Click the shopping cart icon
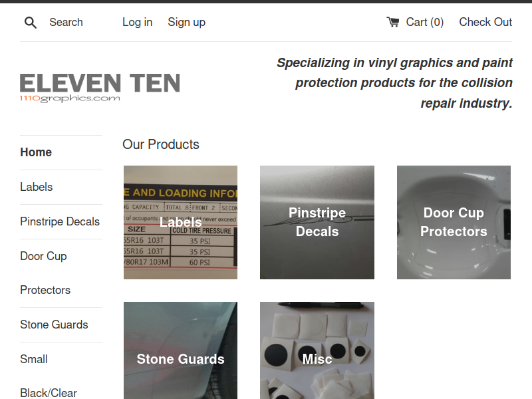The image size is (532, 399). (393, 22)
